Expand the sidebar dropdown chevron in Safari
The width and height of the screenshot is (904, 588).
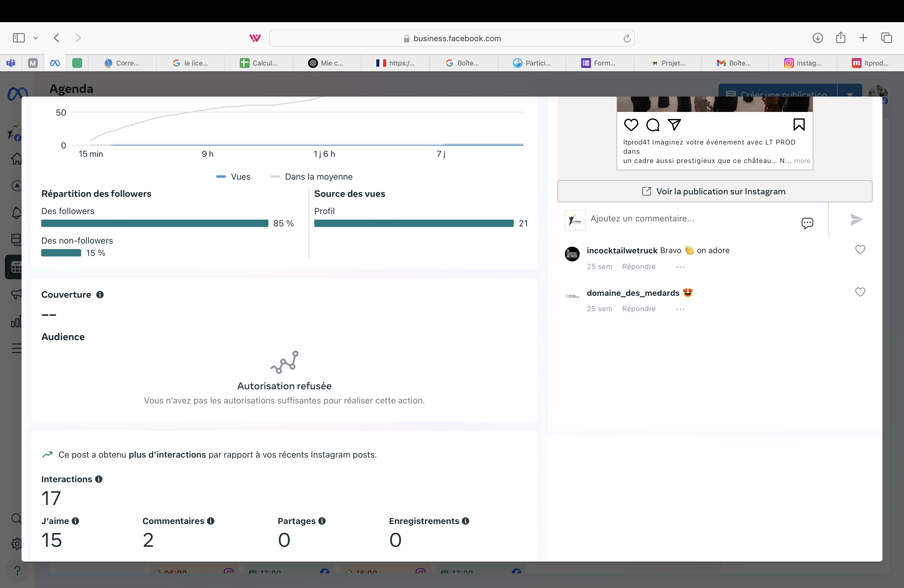(x=36, y=38)
